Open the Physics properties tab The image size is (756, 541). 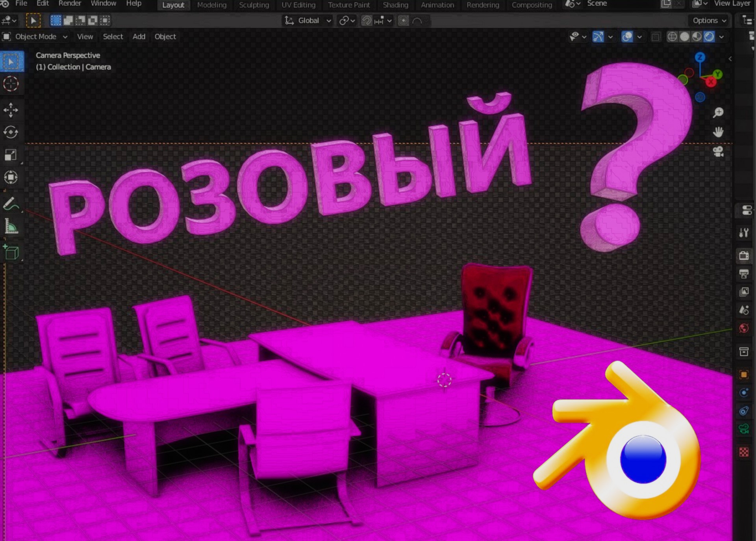pyautogui.click(x=744, y=392)
